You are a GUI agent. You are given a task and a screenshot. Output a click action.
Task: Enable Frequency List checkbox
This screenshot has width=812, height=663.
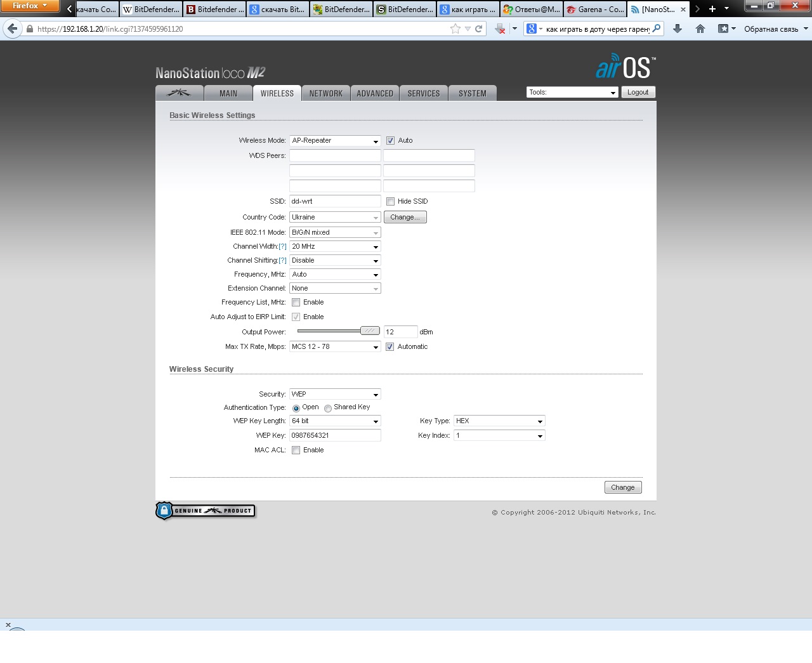(296, 303)
